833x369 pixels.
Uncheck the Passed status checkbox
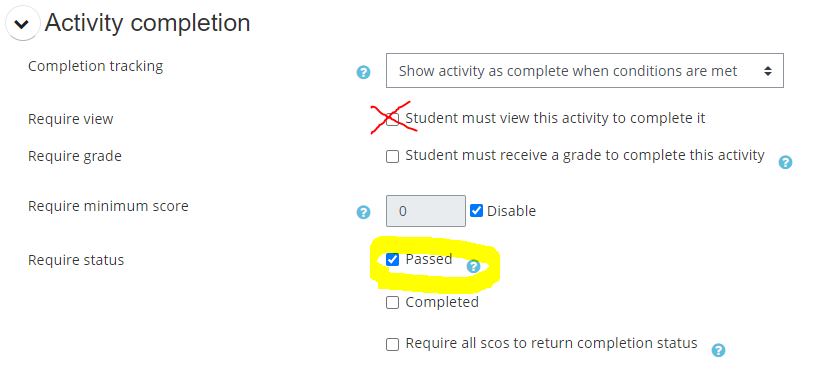pyautogui.click(x=392, y=260)
